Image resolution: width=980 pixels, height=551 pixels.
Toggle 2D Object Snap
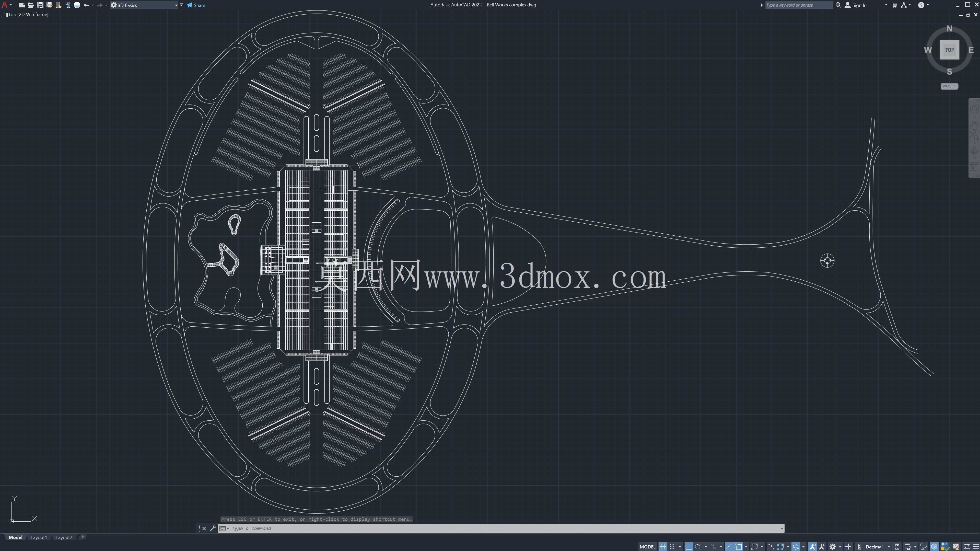(x=739, y=547)
